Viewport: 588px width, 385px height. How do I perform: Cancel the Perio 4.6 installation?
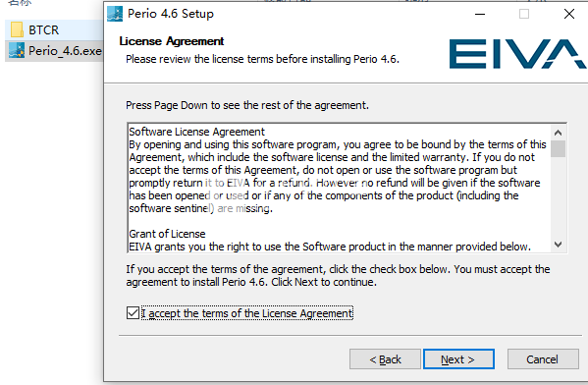[543, 359]
